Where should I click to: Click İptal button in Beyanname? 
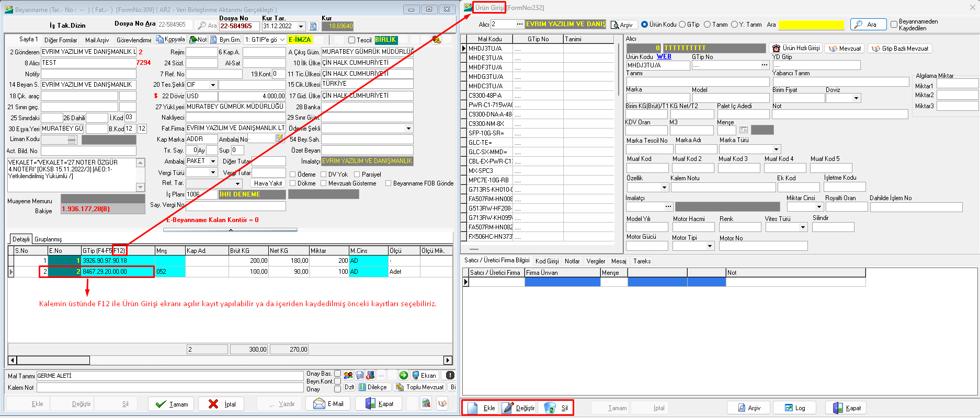click(221, 404)
